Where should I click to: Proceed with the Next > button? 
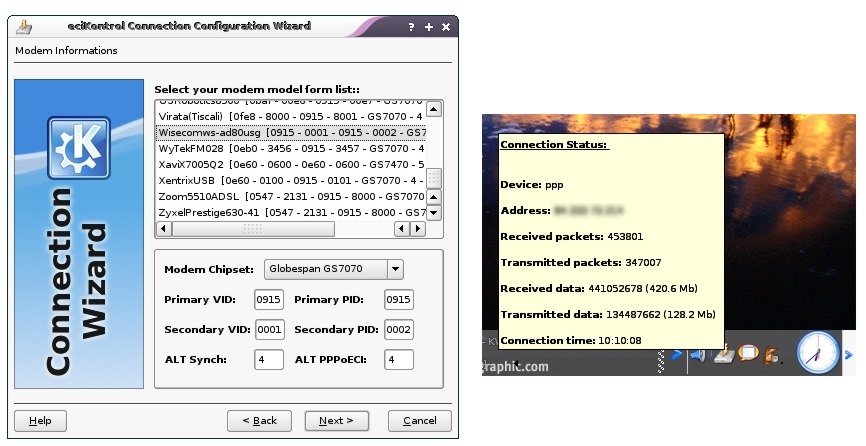336,421
